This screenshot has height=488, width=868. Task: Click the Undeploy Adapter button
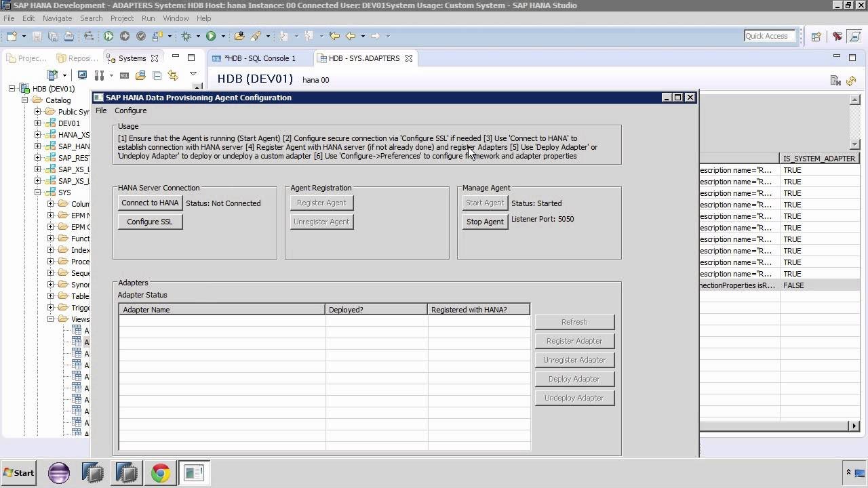[x=574, y=398]
